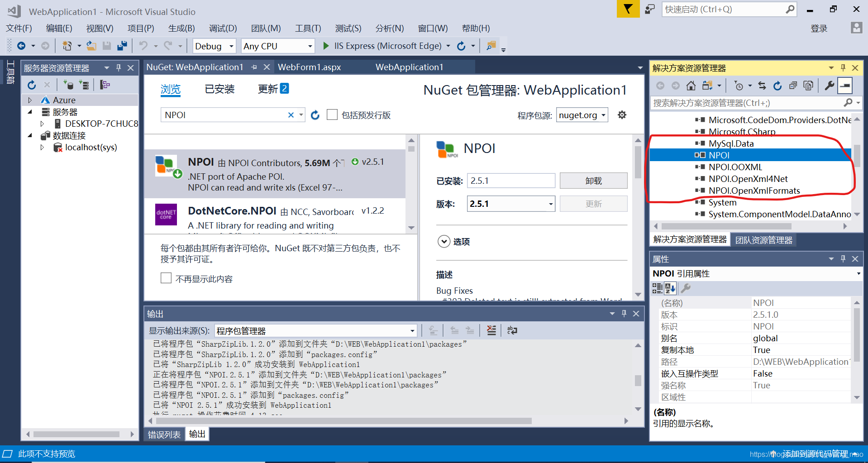Open the Updates (更新) tab with badge 2
868x463 pixels.
tap(273, 89)
